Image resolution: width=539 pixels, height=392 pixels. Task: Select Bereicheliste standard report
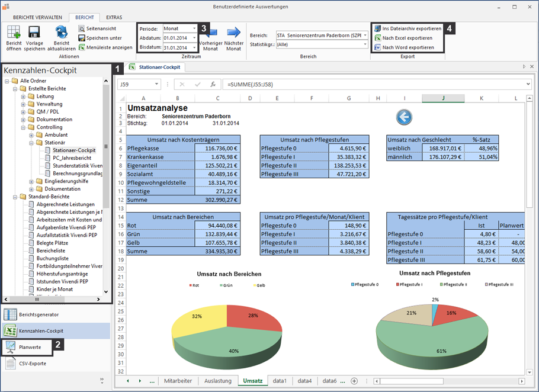coord(51,251)
